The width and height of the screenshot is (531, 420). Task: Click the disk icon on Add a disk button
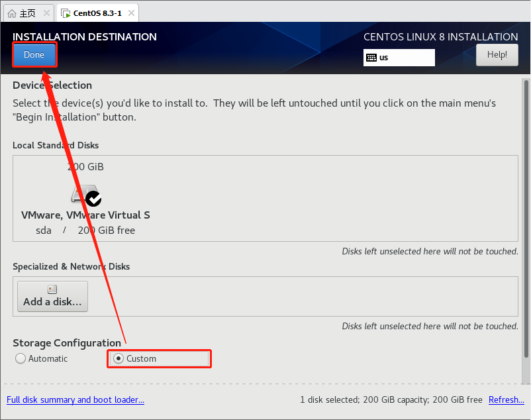[52, 289]
